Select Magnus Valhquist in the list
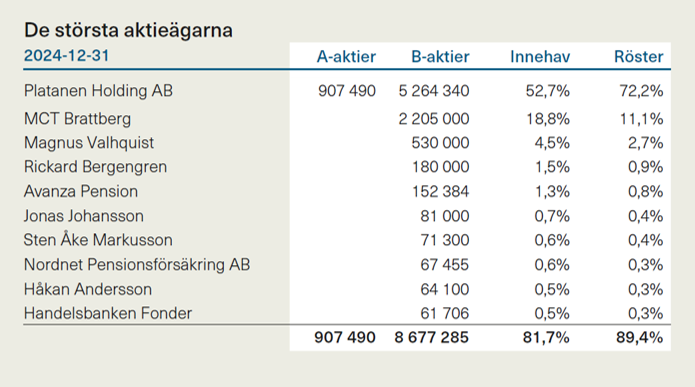The height and width of the screenshot is (387, 695). point(89,143)
